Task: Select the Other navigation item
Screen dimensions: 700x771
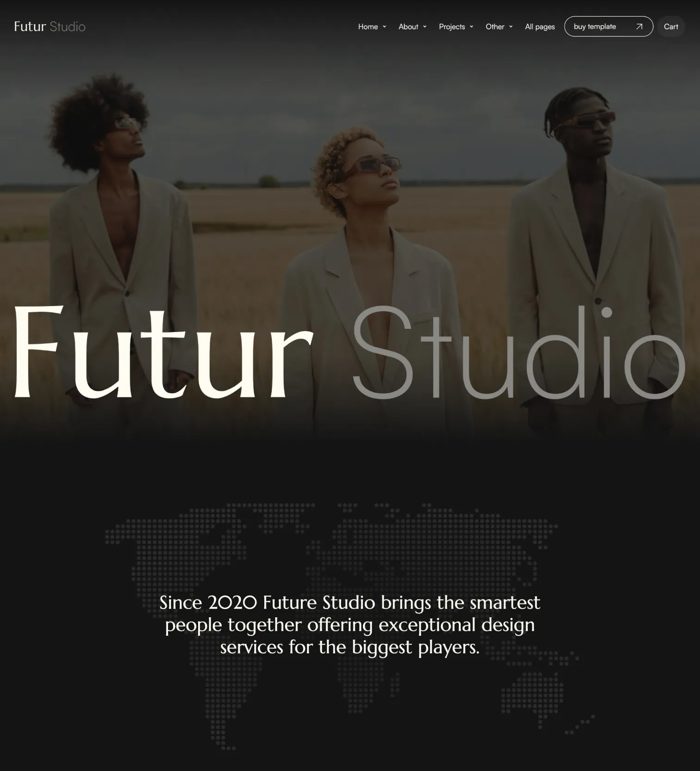Action: coord(495,27)
